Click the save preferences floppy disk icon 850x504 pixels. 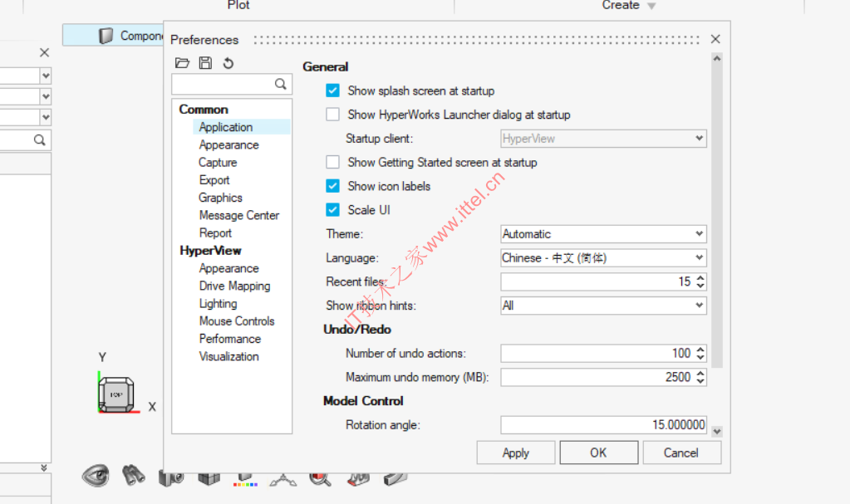[x=205, y=63]
